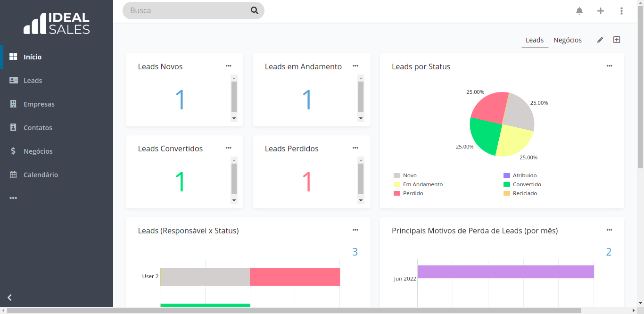Open options menu of Leads em Andamento card
This screenshot has width=644, height=314.
355,66
